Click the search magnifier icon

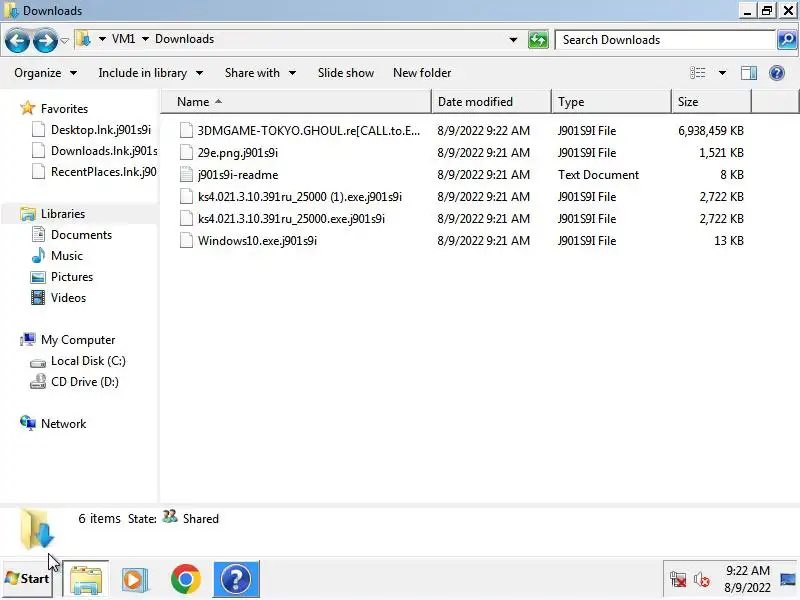(787, 40)
